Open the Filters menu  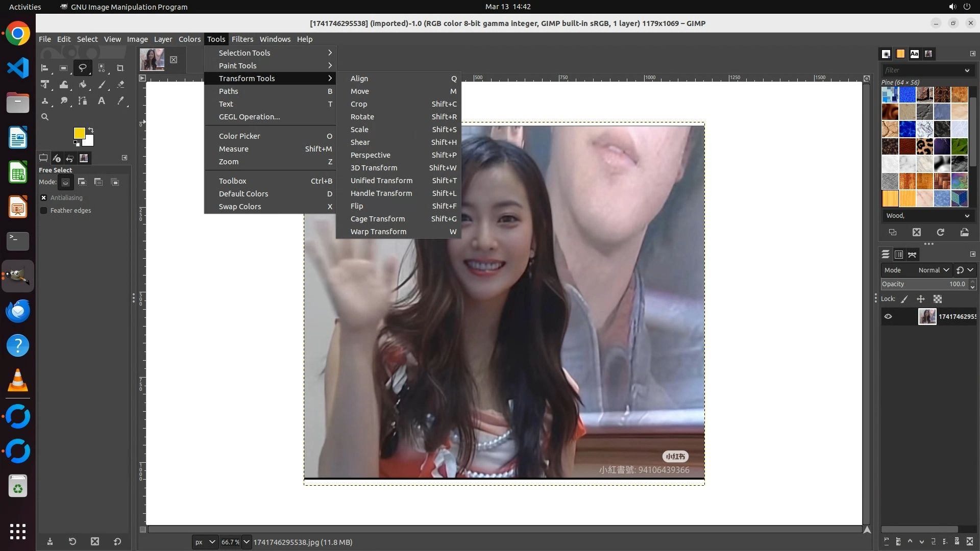coord(242,39)
